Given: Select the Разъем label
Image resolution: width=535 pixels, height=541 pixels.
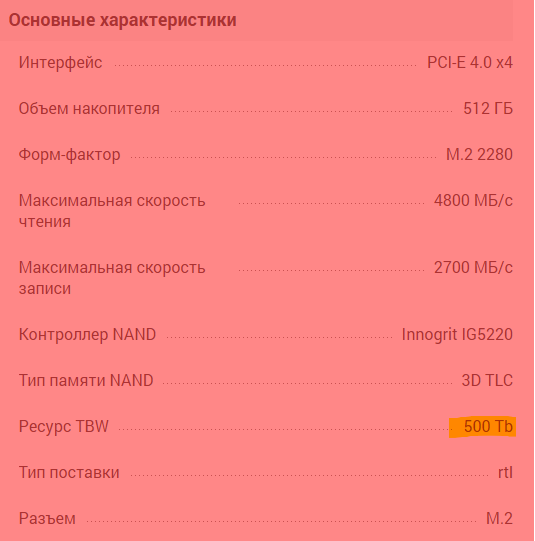Looking at the screenshot, I should tap(47, 518).
